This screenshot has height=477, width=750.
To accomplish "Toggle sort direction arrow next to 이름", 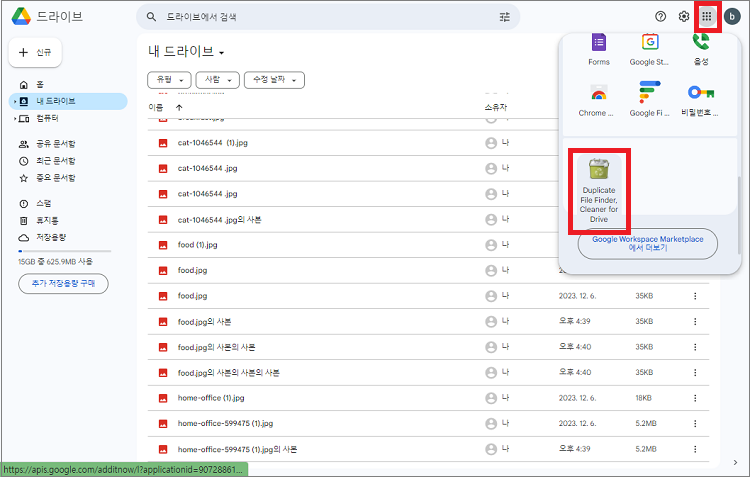I will (x=179, y=107).
